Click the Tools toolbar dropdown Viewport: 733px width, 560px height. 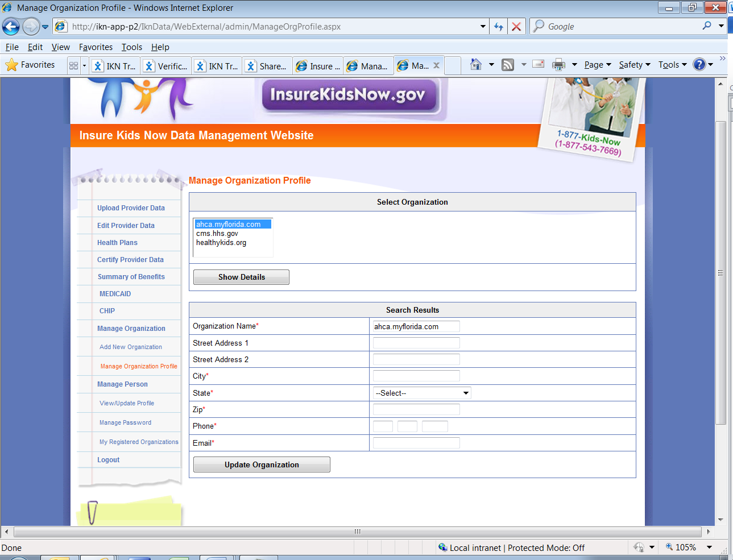point(673,65)
